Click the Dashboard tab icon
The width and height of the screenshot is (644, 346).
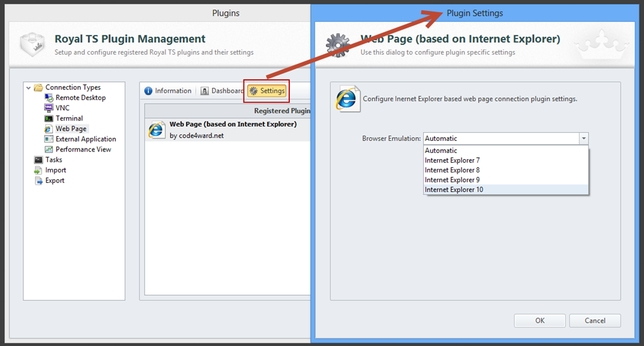click(x=204, y=91)
